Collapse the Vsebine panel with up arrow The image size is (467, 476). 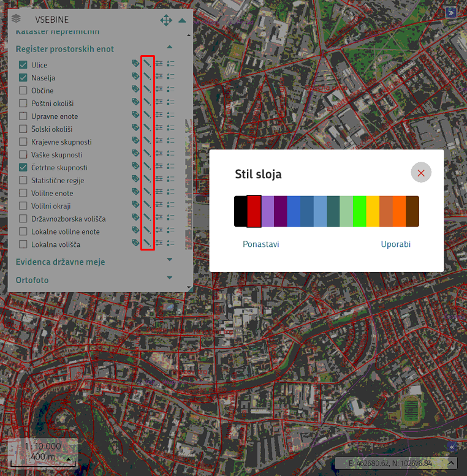click(182, 20)
